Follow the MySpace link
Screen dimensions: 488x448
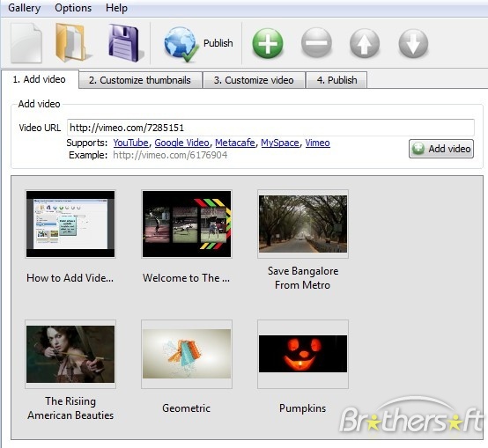(280, 143)
